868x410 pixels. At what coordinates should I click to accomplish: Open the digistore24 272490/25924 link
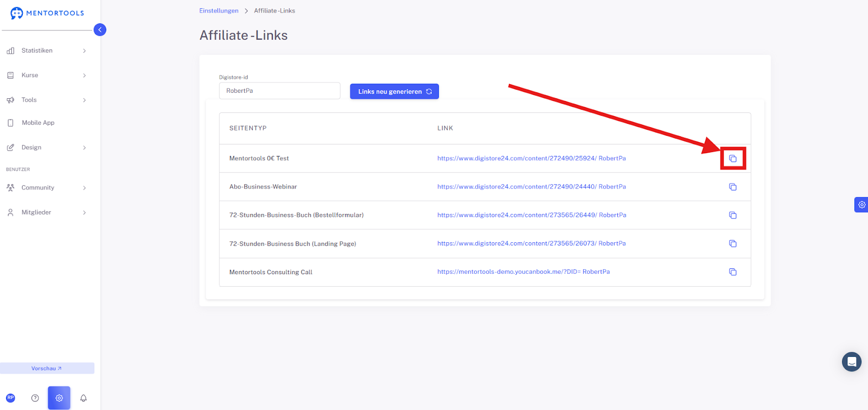click(x=532, y=159)
